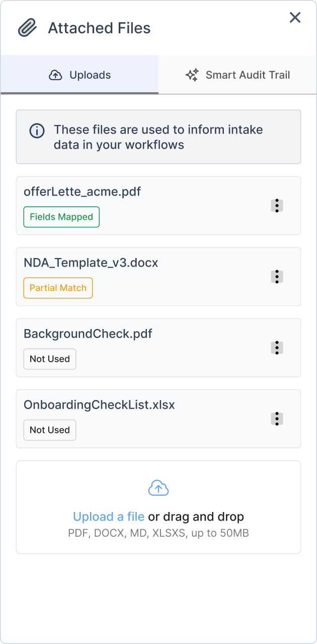The height and width of the screenshot is (644, 317).
Task: Select the OnboardingCheckList.xlsx file name
Action: [x=99, y=405]
